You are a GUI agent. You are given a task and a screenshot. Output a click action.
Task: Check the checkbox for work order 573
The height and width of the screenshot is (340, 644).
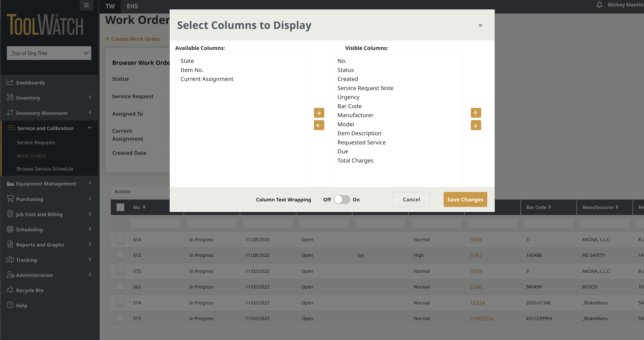[120, 319]
